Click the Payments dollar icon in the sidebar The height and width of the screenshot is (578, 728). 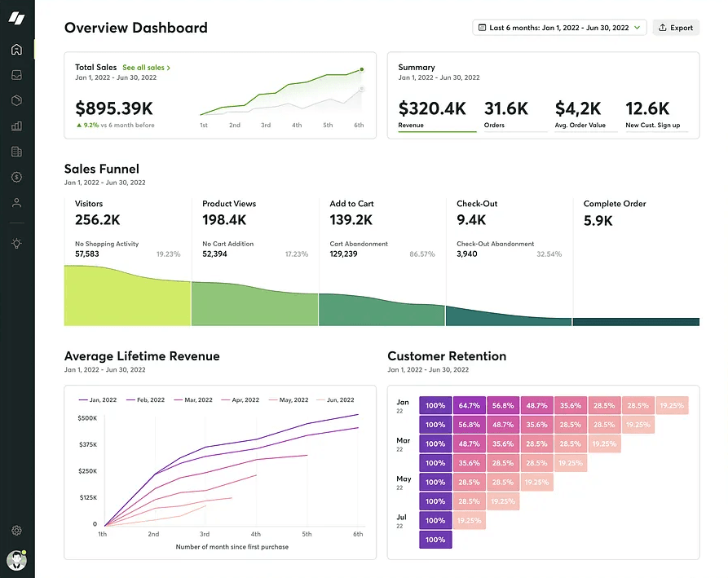click(x=16, y=177)
